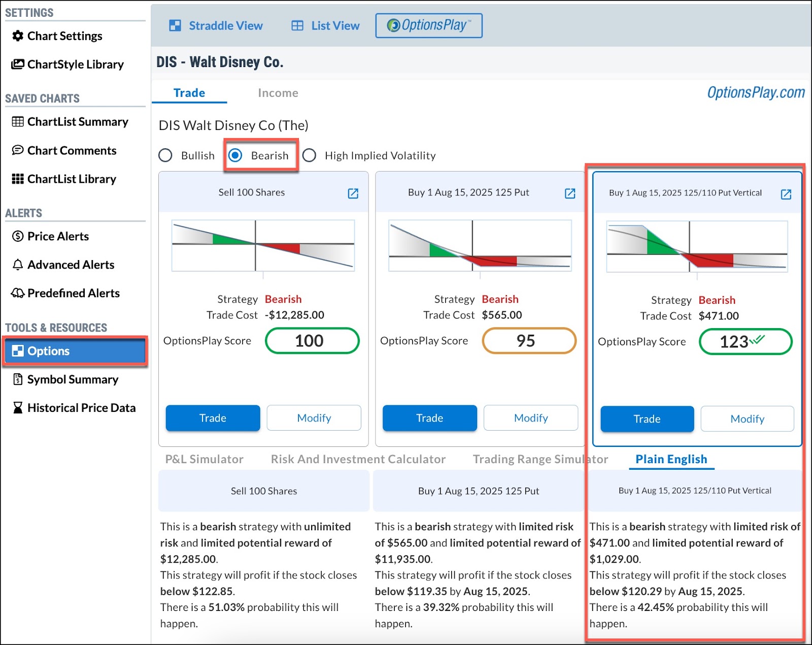812x645 pixels.
Task: Click the Advanced Alerts bell icon
Action: tap(18, 265)
